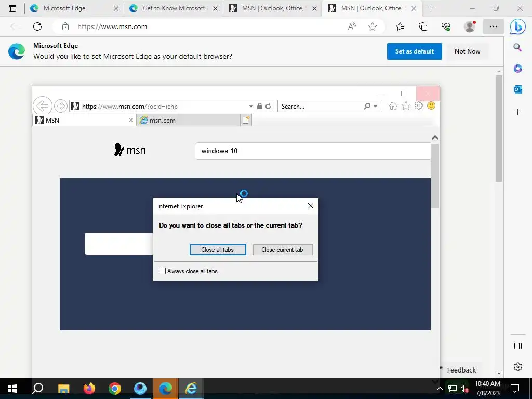This screenshot has width=532, height=399.
Task: Click the Edge back arrow
Action: [x=15, y=26]
